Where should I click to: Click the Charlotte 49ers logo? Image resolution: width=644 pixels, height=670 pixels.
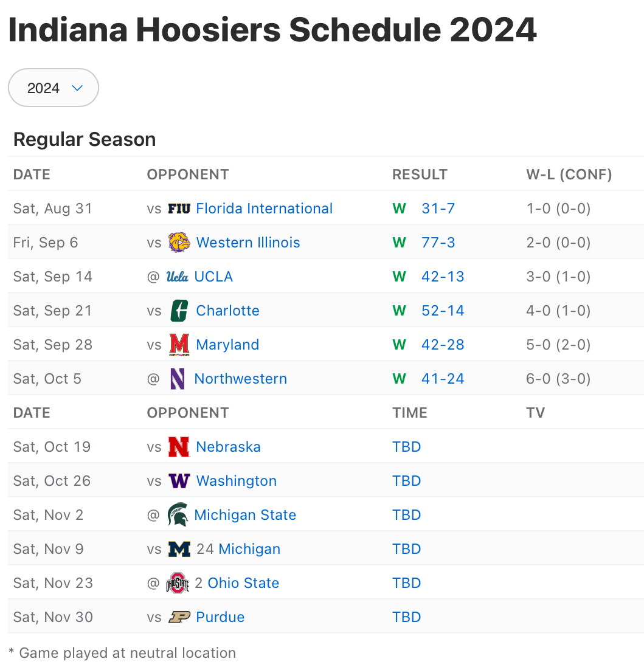(x=179, y=311)
